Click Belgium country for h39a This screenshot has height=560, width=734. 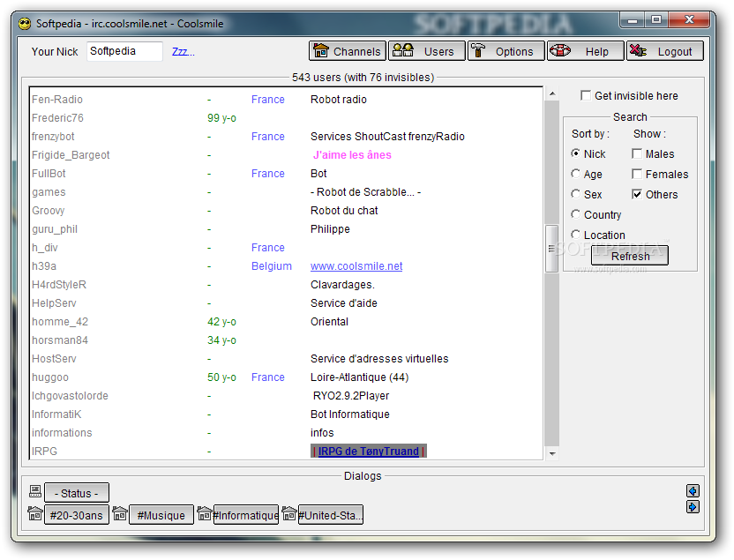pos(272,266)
